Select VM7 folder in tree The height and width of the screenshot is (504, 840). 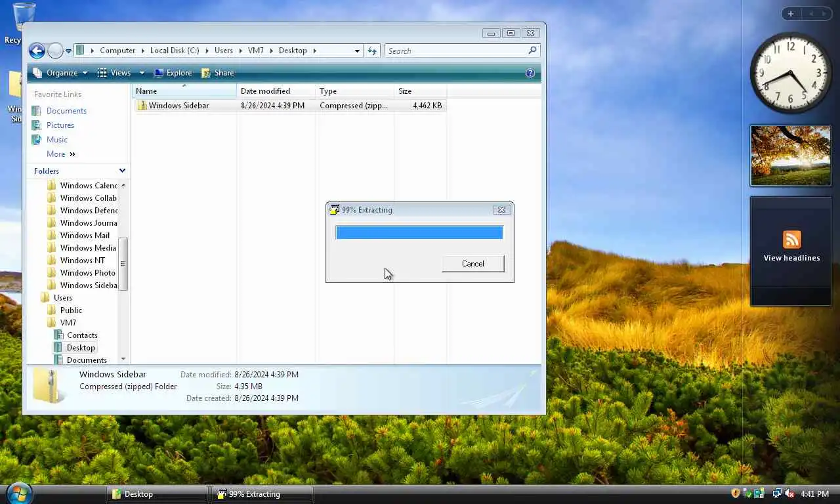click(68, 323)
